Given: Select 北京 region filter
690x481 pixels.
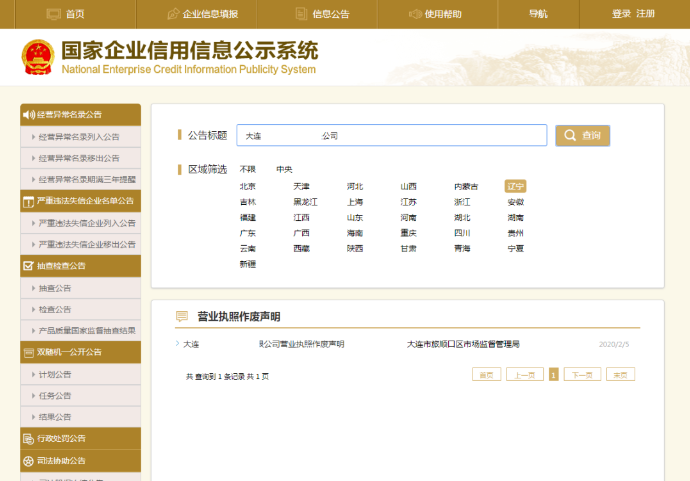Looking at the screenshot, I should (248, 186).
